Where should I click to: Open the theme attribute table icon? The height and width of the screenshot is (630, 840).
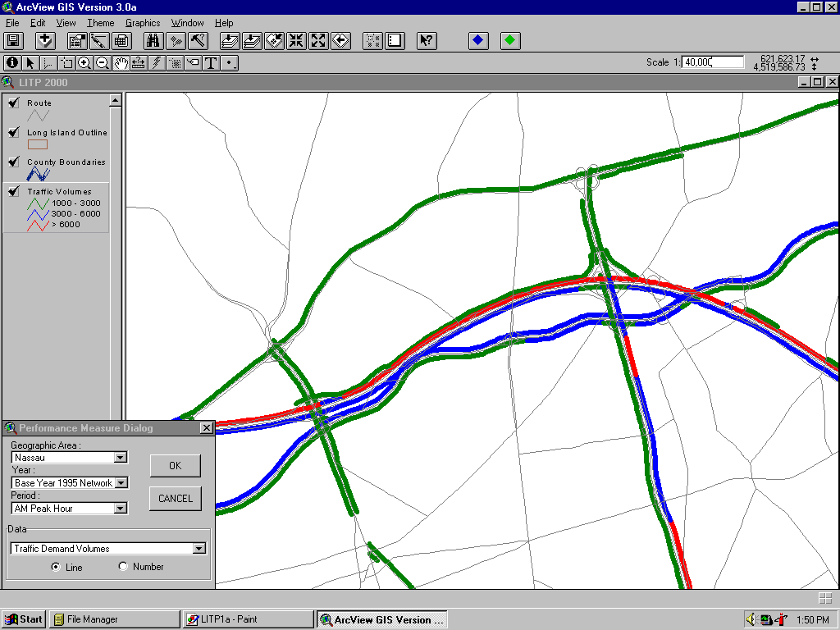pyautogui.click(x=121, y=40)
